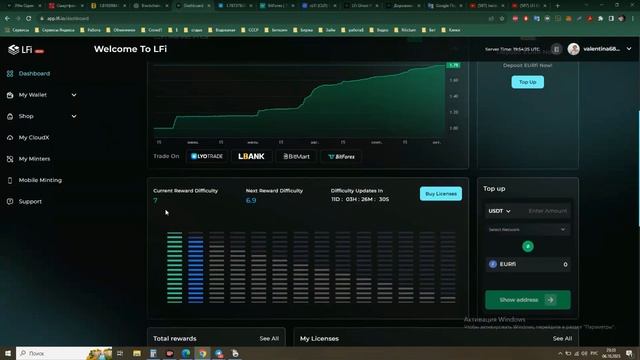This screenshot has height=360, width=640.
Task: Click the Support chat icon
Action: tap(10, 201)
